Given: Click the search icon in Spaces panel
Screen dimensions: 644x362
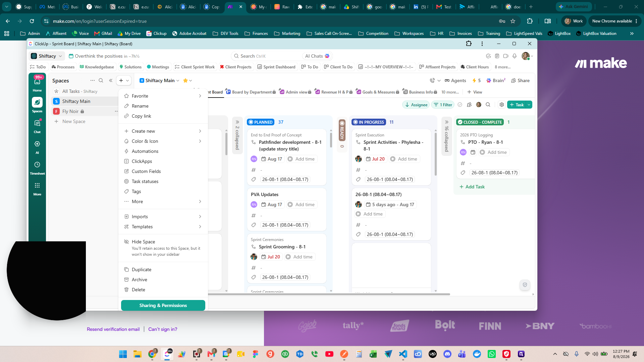Looking at the screenshot, I should 101,80.
